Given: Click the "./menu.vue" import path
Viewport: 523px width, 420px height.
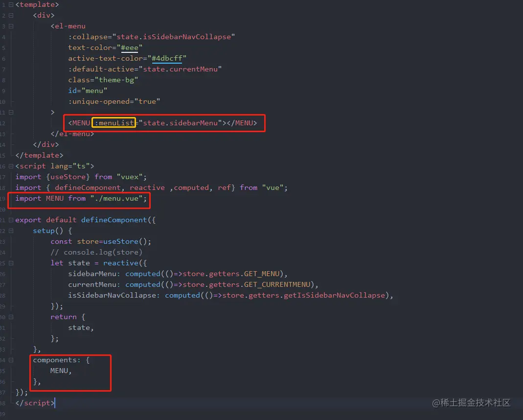Looking at the screenshot, I should tap(116, 198).
